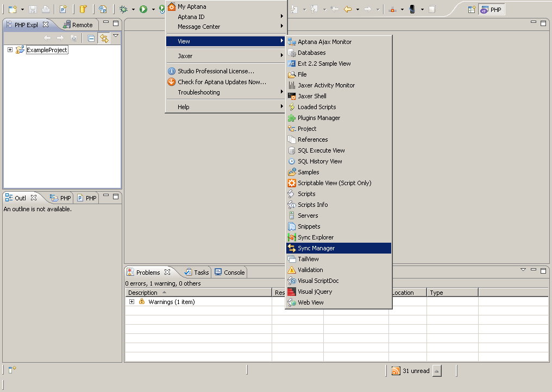Click the red crosshair toolbar icon

[392, 9]
